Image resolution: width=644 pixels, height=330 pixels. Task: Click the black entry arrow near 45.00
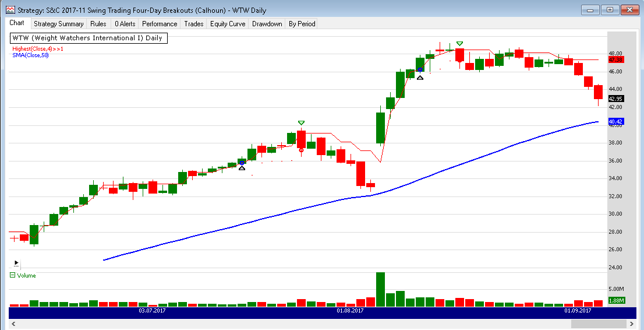[420, 77]
